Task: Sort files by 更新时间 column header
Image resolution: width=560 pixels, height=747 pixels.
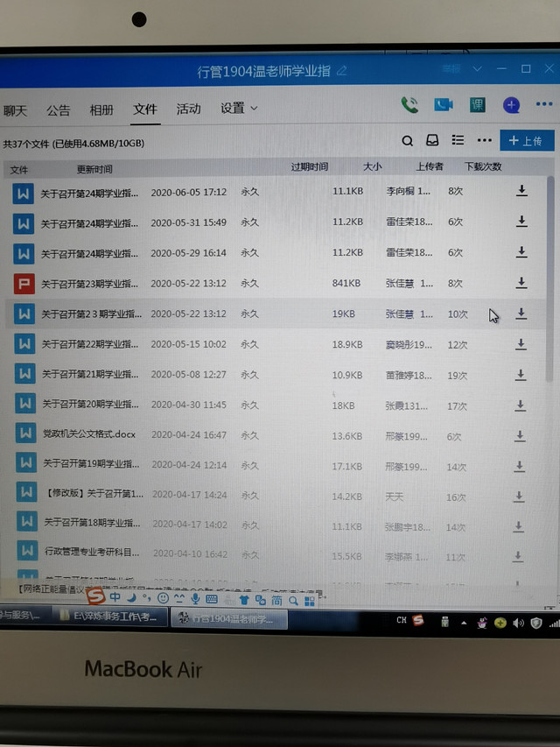Action: pyautogui.click(x=94, y=168)
